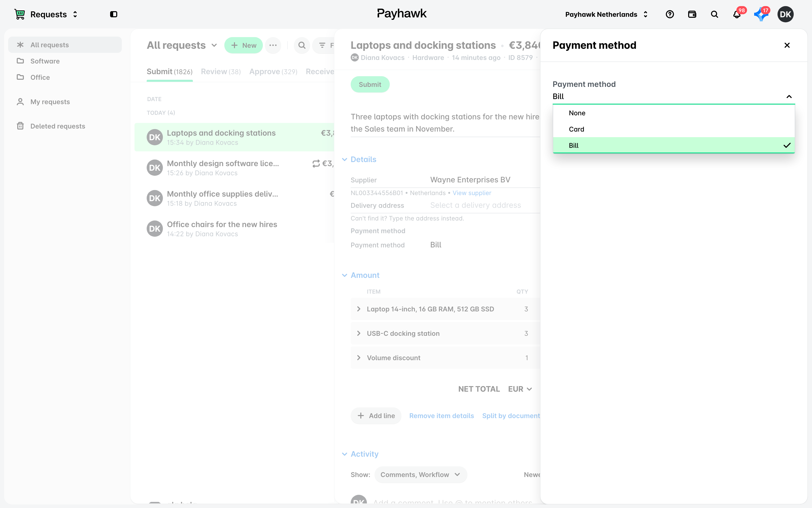Select All requests in sidebar
812x508 pixels.
point(65,45)
